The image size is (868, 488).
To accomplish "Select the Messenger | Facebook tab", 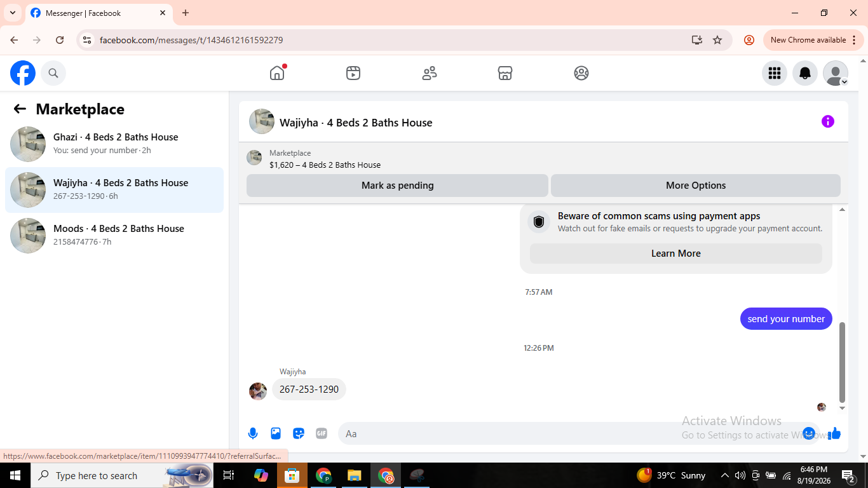I will point(99,13).
